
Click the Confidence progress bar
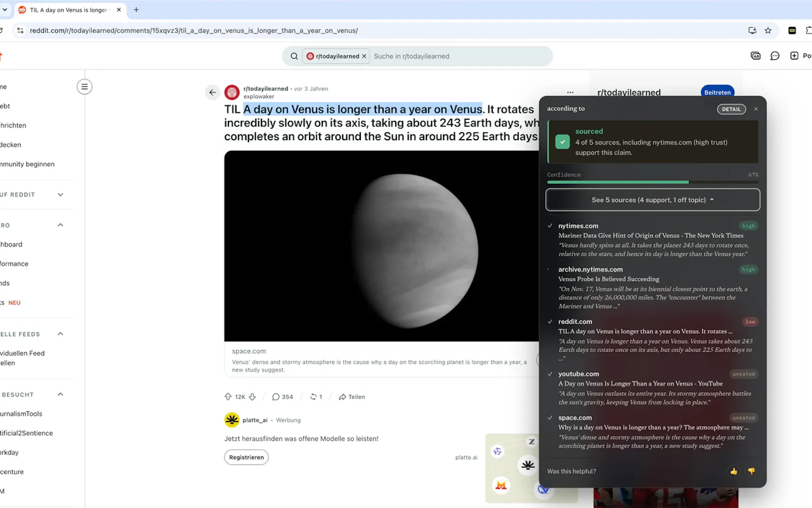click(x=653, y=182)
